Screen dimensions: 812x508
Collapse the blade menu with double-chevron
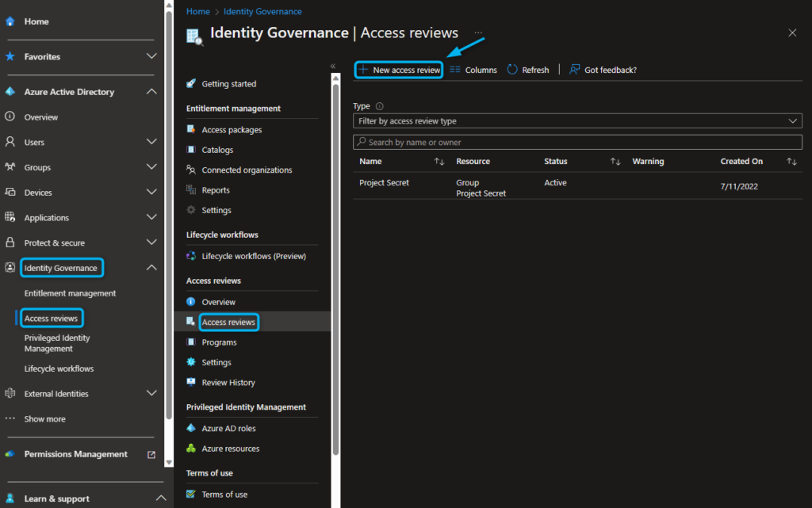click(333, 66)
